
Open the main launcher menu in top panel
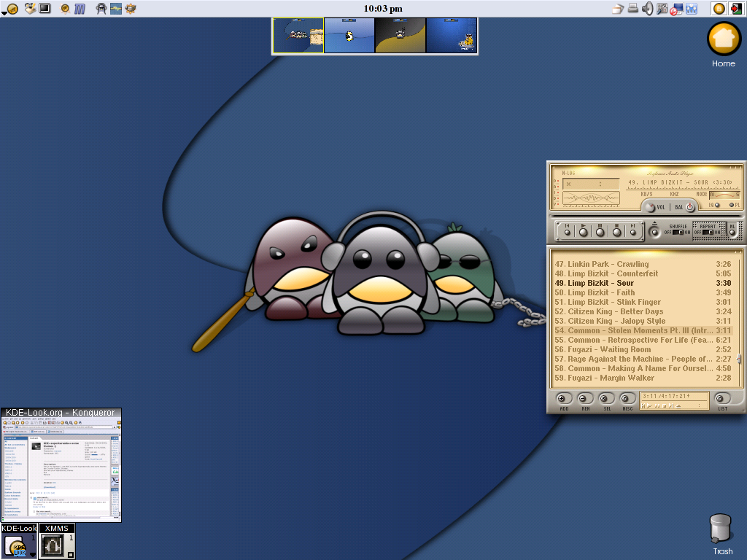pos(12,9)
